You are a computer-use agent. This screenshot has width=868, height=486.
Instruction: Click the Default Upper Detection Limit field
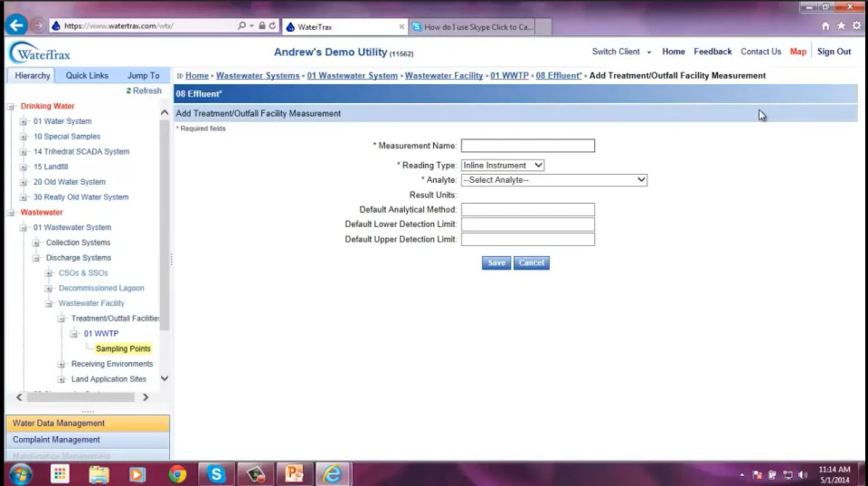[x=527, y=240]
